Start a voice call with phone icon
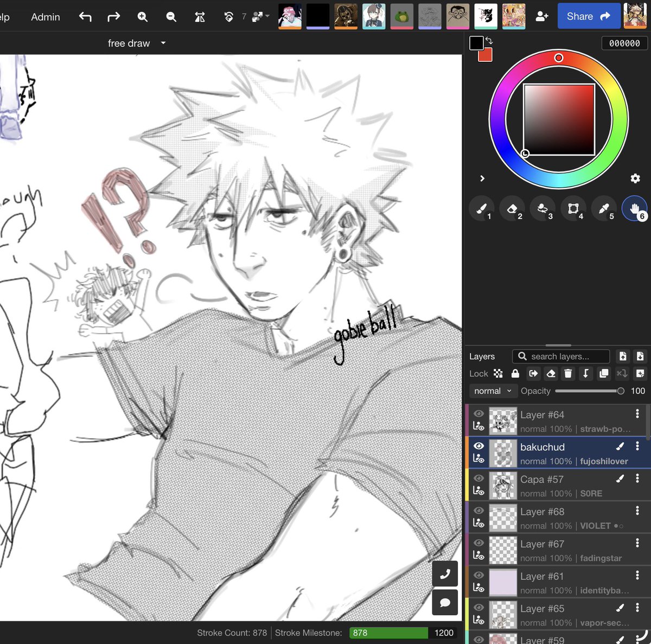The width and height of the screenshot is (651, 644). point(445,575)
